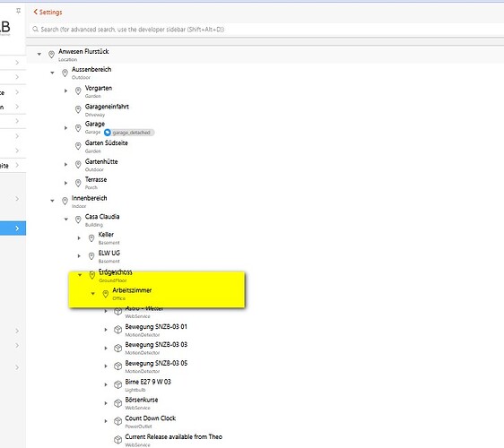This screenshot has height=448, width=504.
Task: Collapse the Aussenbereich tree node
Action: [52, 73]
